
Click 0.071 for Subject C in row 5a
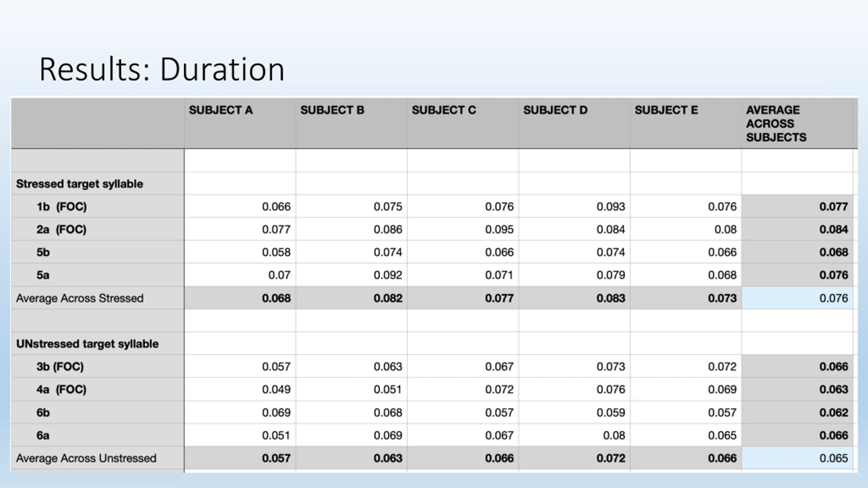[x=499, y=275]
